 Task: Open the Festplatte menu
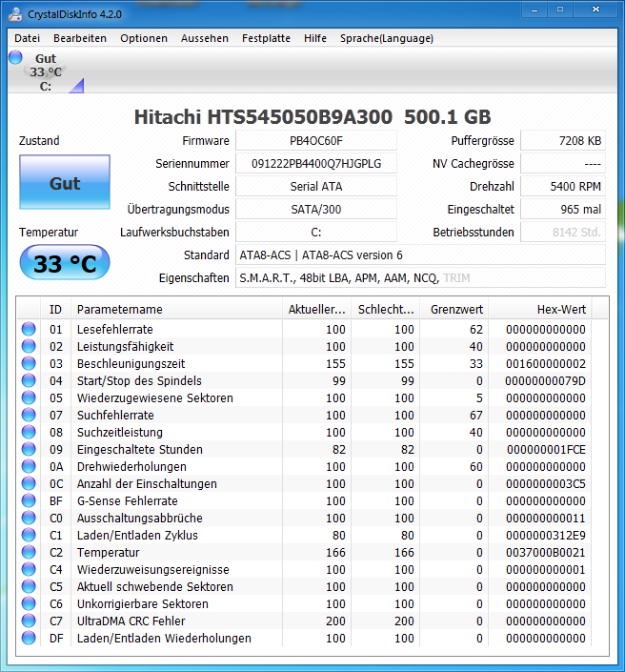266,38
